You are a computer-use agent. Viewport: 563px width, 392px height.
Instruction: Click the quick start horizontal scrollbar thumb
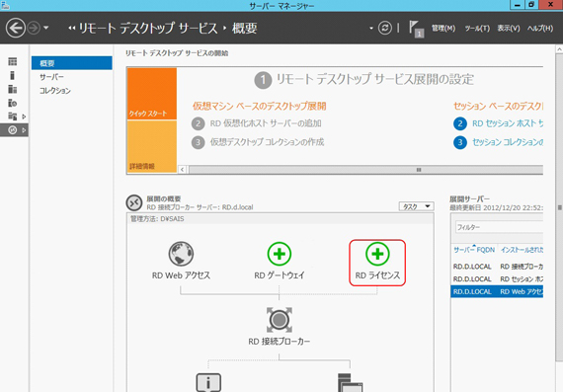tap(365, 170)
